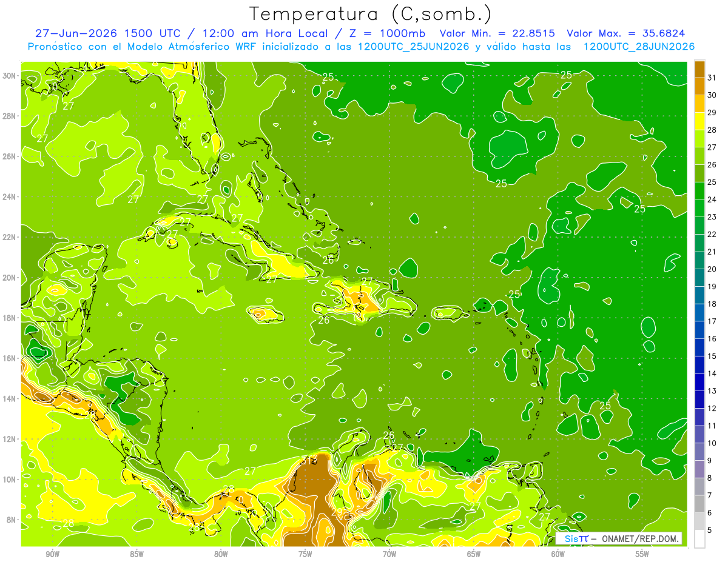Click the "24N" latitude axis label
Image resolution: width=728 pixels, height=562 pixels.
tap(10, 197)
